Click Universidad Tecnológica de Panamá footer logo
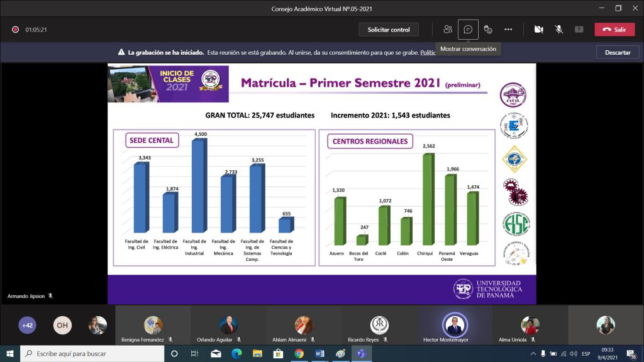 pyautogui.click(x=488, y=289)
